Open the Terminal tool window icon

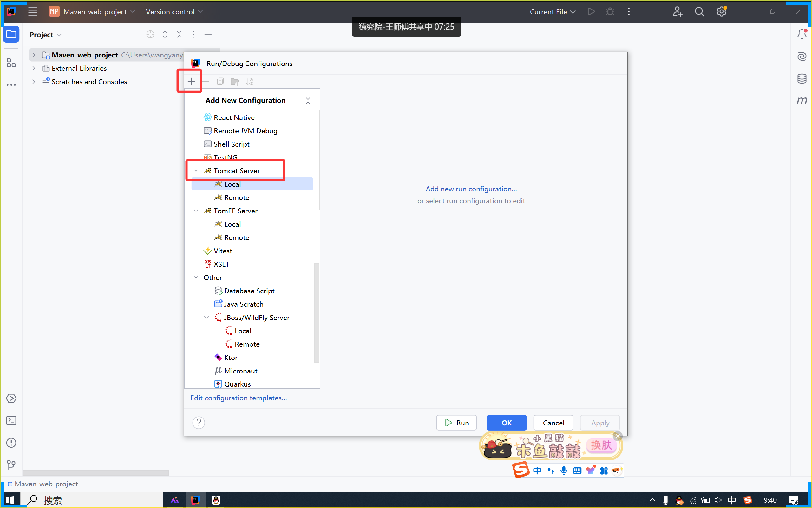(11, 420)
